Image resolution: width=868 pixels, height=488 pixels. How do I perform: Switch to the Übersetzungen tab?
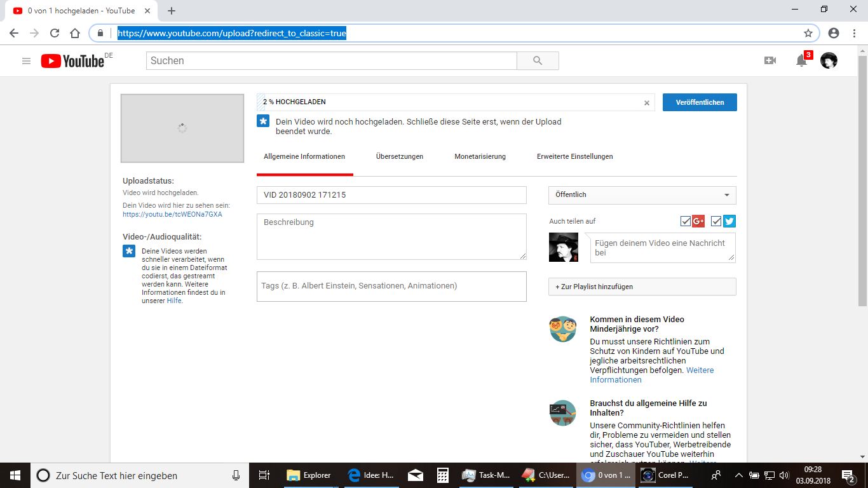(x=400, y=156)
